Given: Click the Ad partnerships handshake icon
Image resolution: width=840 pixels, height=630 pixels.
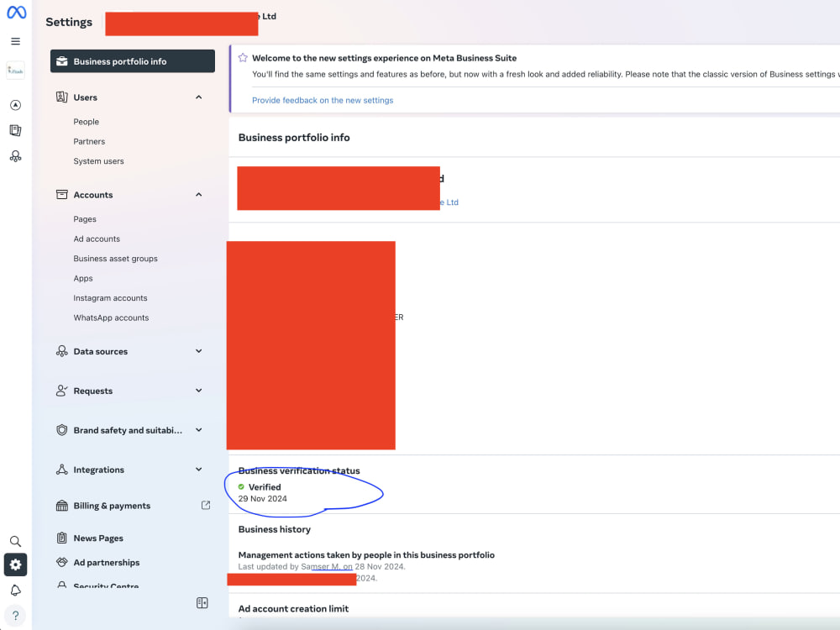Looking at the screenshot, I should click(62, 562).
